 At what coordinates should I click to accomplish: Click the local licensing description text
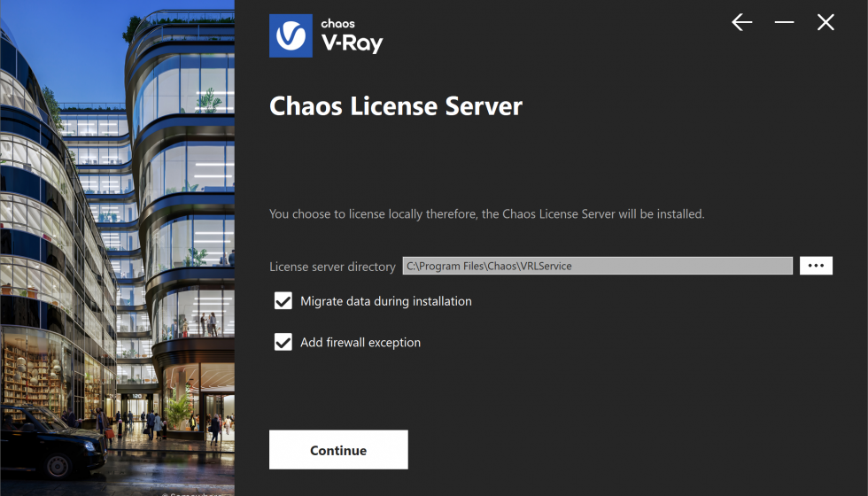click(x=486, y=214)
